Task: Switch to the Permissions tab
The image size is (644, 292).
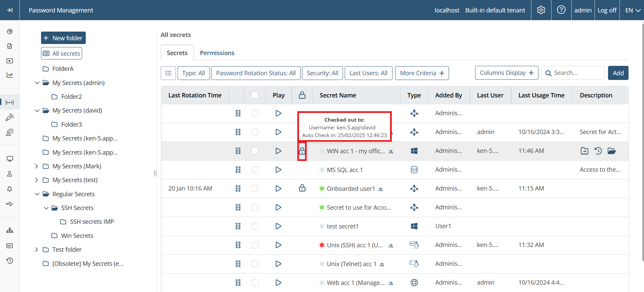Action: point(217,53)
